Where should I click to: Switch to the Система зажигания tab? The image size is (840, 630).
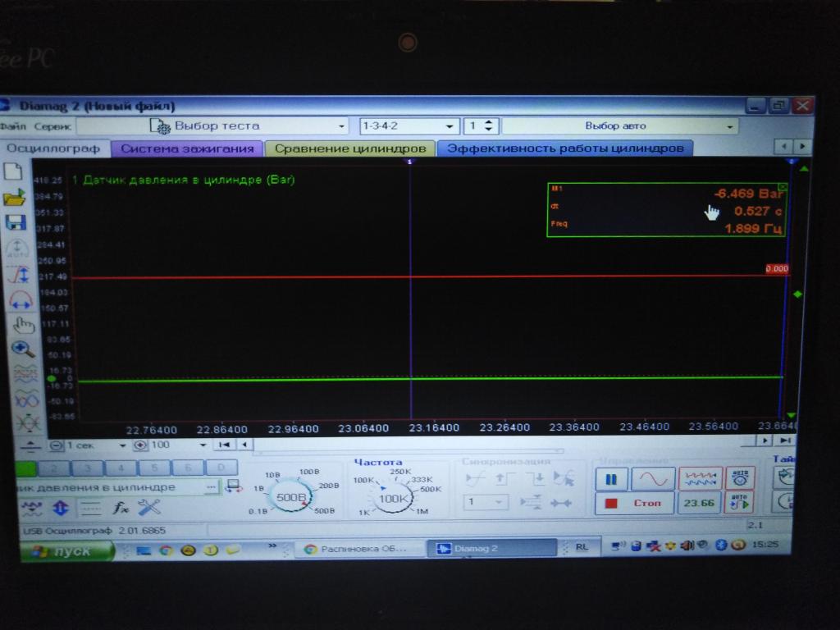tap(187, 148)
